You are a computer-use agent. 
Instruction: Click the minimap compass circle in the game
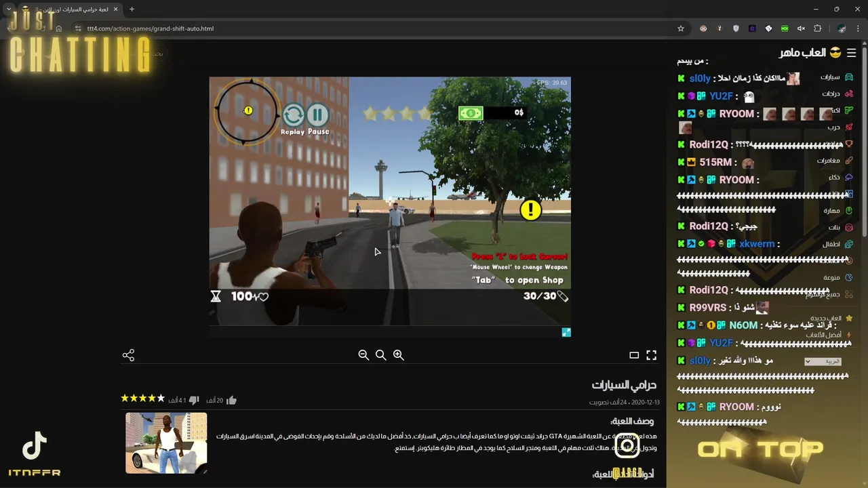tap(247, 111)
